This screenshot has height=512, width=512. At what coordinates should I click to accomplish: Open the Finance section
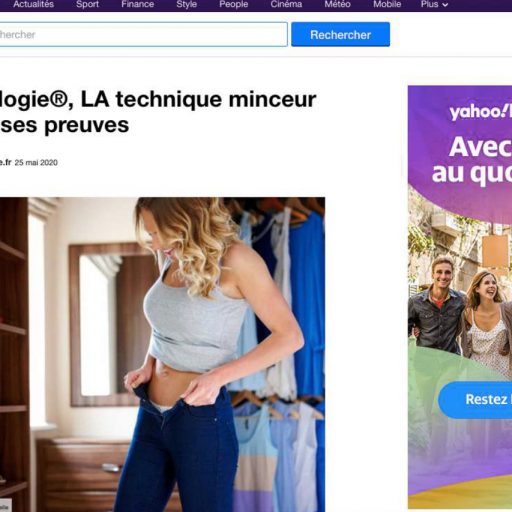(x=138, y=4)
